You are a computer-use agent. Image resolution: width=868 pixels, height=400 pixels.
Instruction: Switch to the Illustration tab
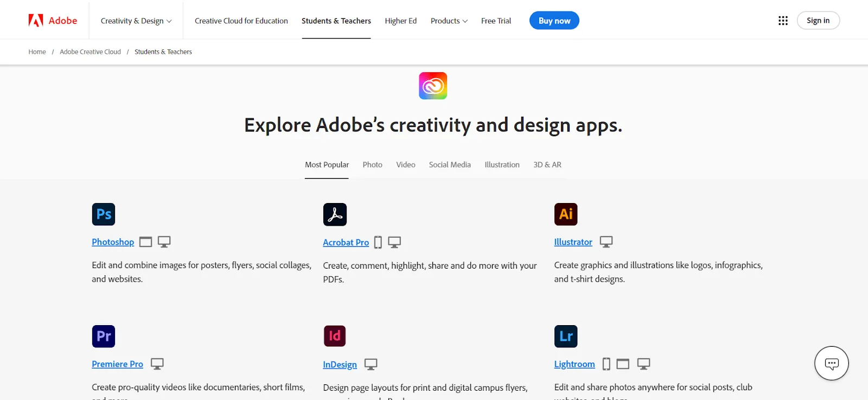click(502, 164)
